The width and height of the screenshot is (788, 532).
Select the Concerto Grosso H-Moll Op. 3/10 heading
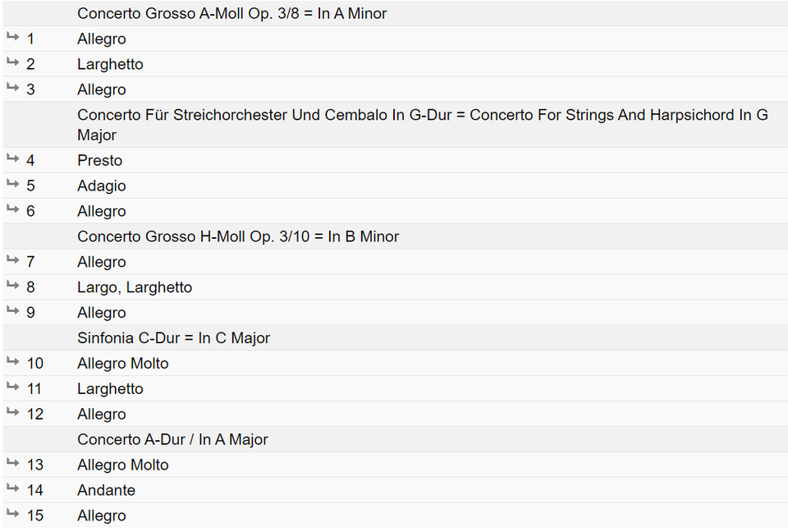click(238, 236)
